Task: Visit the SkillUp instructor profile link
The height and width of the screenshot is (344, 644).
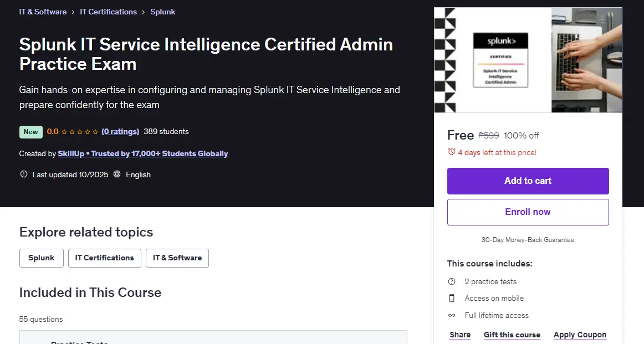Action: click(142, 153)
